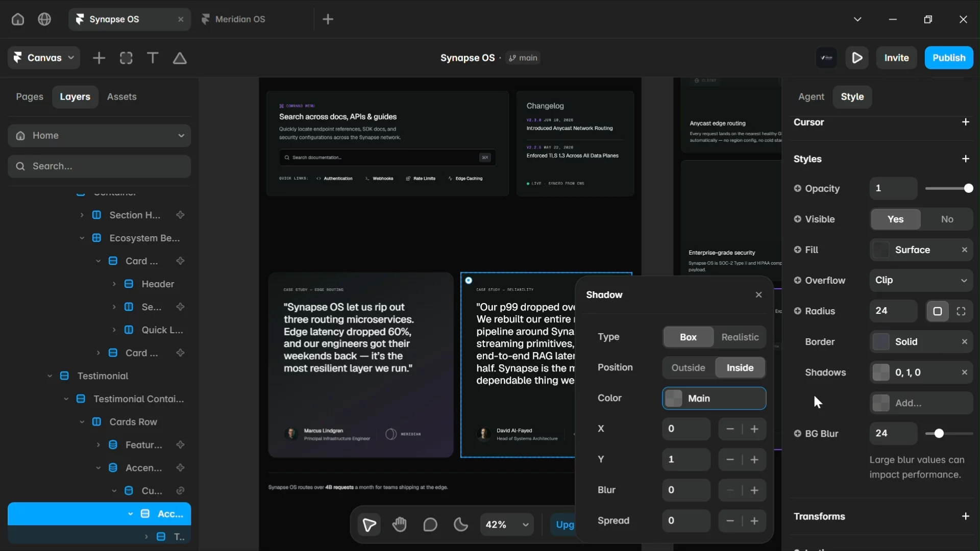Choose per-corner radius mode
980x551 pixels.
(x=961, y=311)
